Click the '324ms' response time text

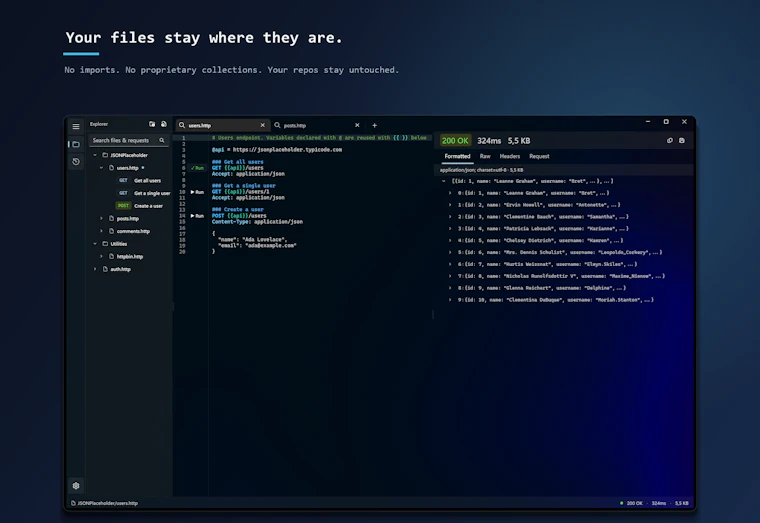click(x=489, y=141)
